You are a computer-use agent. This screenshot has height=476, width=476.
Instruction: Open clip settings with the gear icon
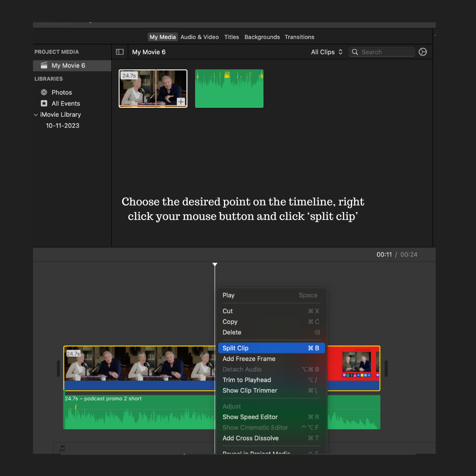click(x=423, y=52)
